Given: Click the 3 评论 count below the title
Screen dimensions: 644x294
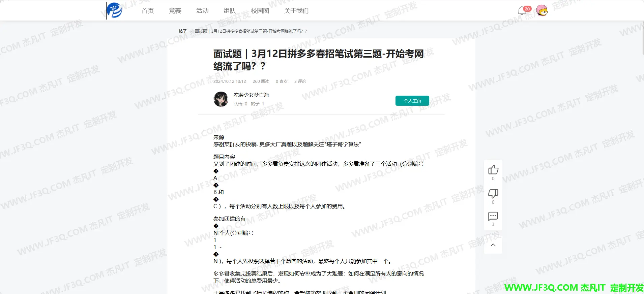Looking at the screenshot, I should click(x=300, y=81).
